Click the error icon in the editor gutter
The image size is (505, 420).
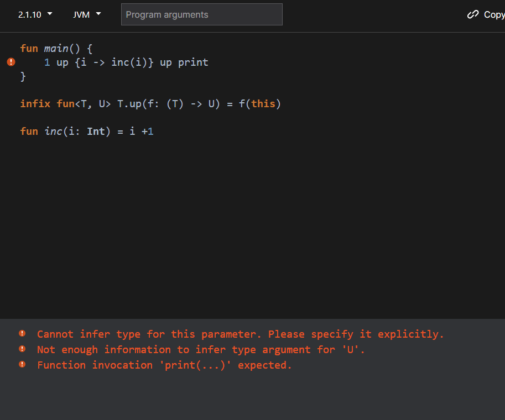pyautogui.click(x=11, y=62)
